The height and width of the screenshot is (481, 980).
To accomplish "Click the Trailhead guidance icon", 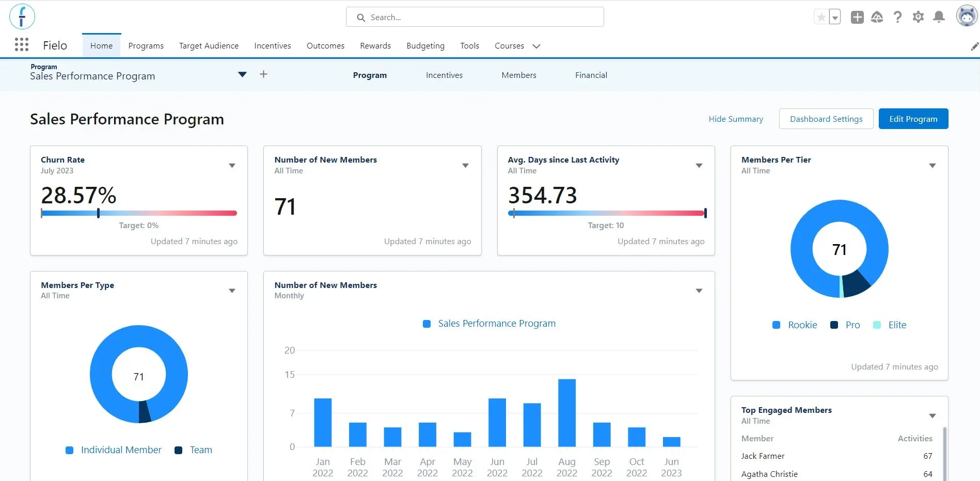I will click(877, 17).
